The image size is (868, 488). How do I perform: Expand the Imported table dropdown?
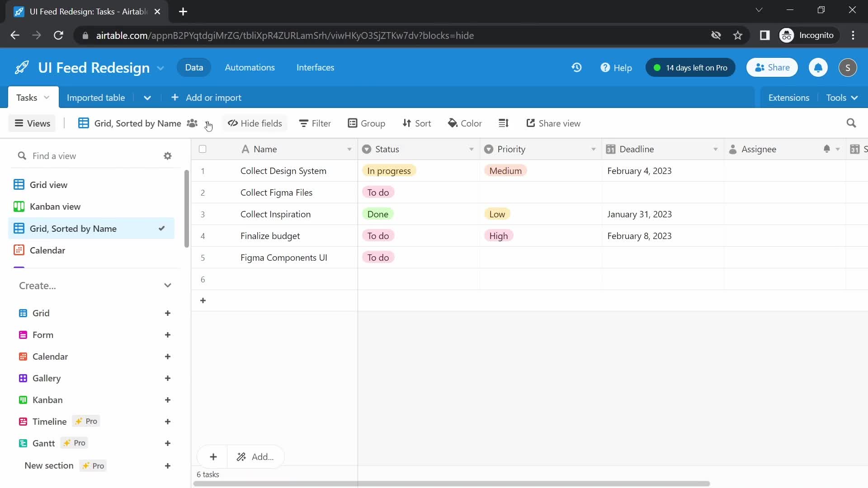point(147,97)
